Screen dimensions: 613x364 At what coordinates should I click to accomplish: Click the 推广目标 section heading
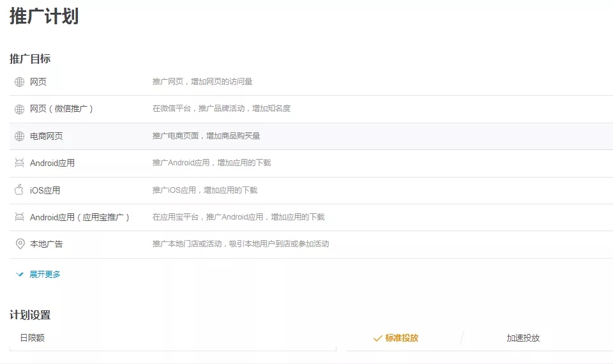[x=30, y=59]
